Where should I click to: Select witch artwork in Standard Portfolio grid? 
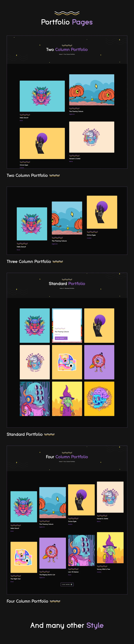pyautogui.click(x=67, y=399)
